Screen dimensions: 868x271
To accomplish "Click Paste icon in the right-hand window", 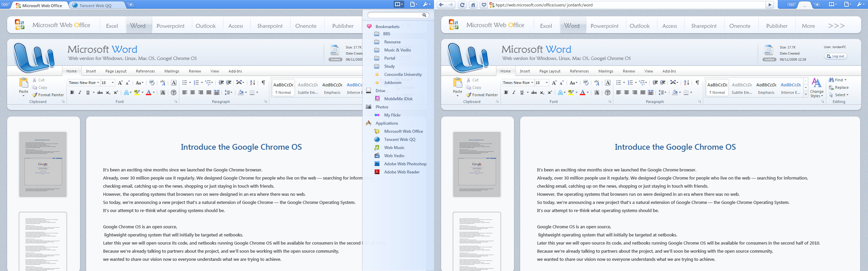I will [x=457, y=83].
